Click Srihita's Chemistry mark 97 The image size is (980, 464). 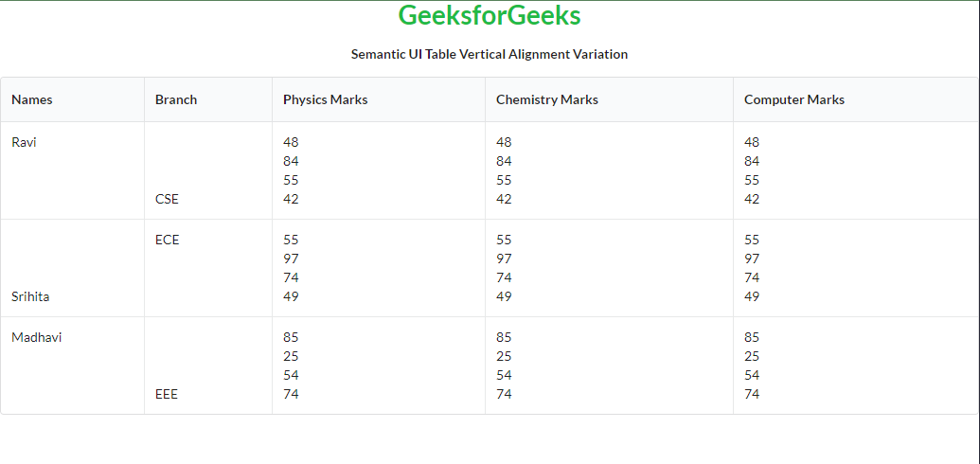(x=504, y=259)
